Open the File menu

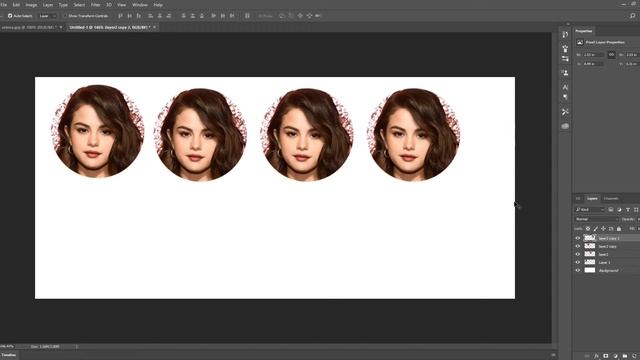pos(4,5)
